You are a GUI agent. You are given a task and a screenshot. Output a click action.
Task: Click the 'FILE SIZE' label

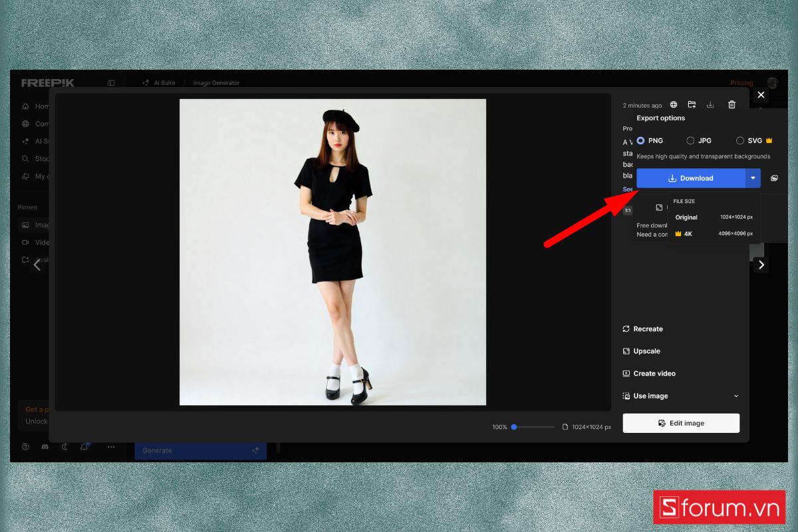684,201
